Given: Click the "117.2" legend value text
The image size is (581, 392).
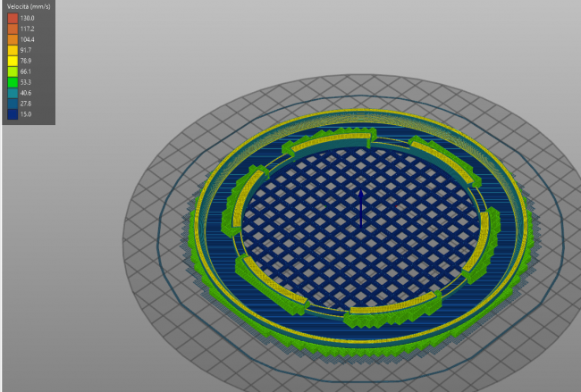Looking at the screenshot, I should pos(27,29).
